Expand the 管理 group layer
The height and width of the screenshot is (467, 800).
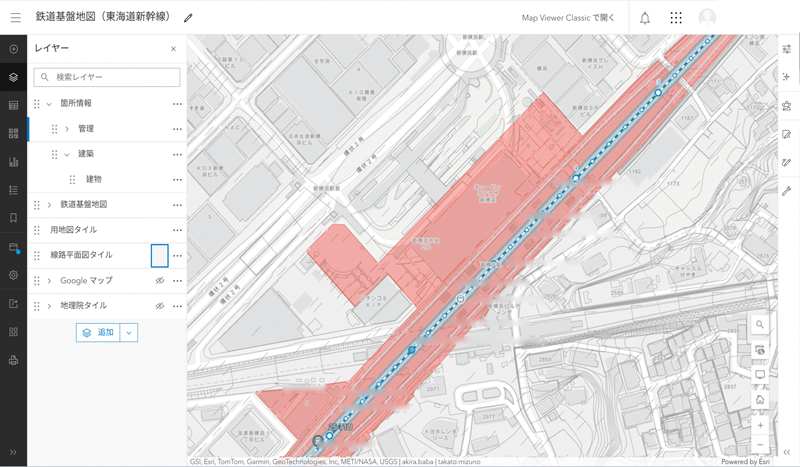pos(67,129)
